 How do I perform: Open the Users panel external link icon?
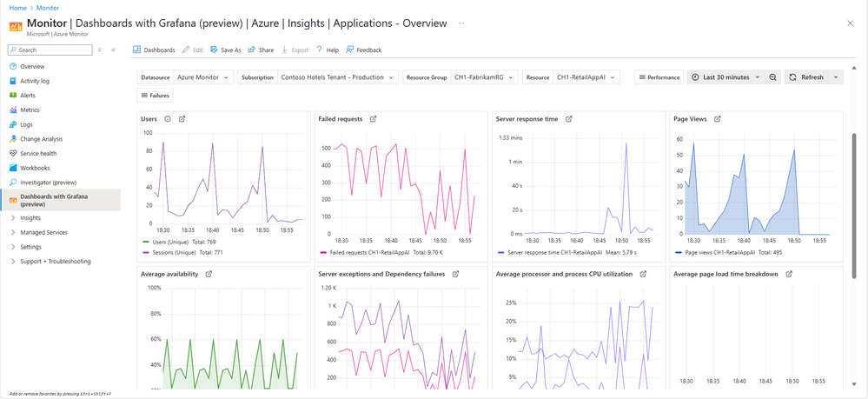[x=182, y=119]
